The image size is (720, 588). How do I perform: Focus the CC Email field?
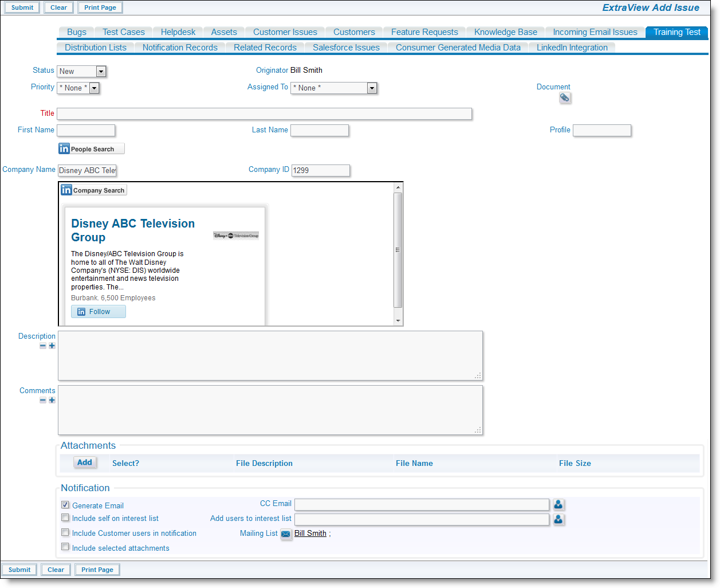pyautogui.click(x=422, y=504)
